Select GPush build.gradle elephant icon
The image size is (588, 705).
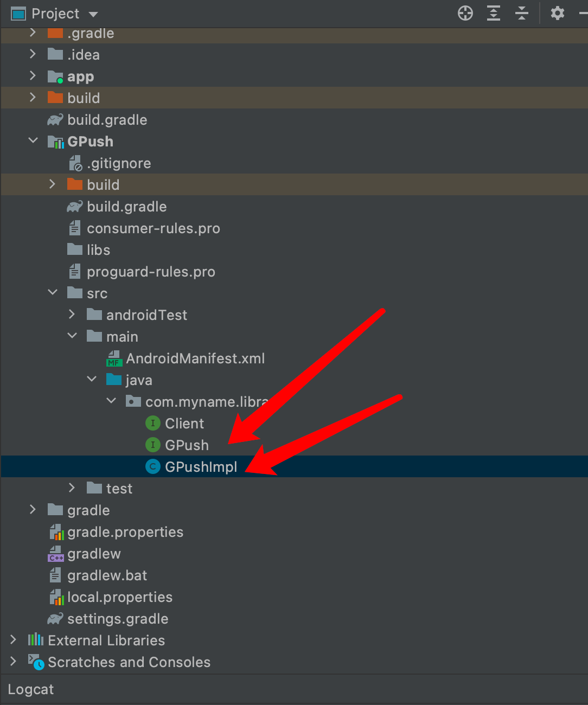75,206
